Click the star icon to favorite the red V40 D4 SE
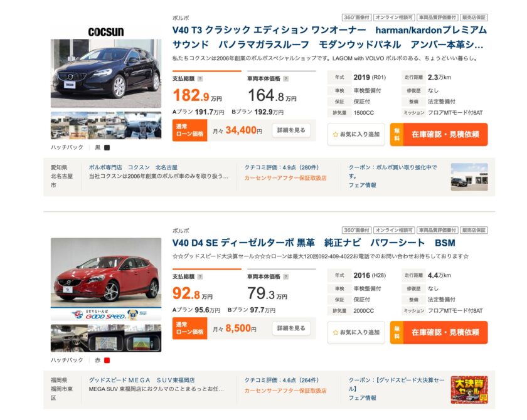Screen dimensions: 527x420 pos(336,332)
